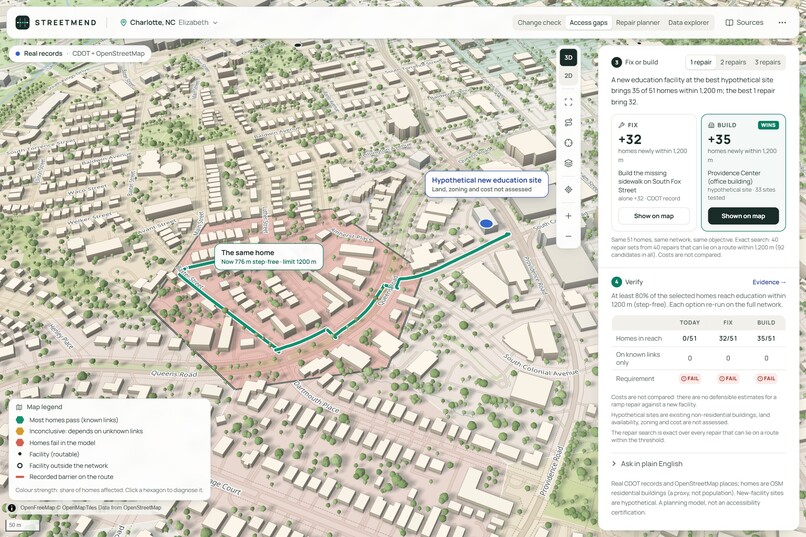This screenshot has width=806, height=537.
Task: Click the +35 homes value
Action: pyautogui.click(x=719, y=139)
